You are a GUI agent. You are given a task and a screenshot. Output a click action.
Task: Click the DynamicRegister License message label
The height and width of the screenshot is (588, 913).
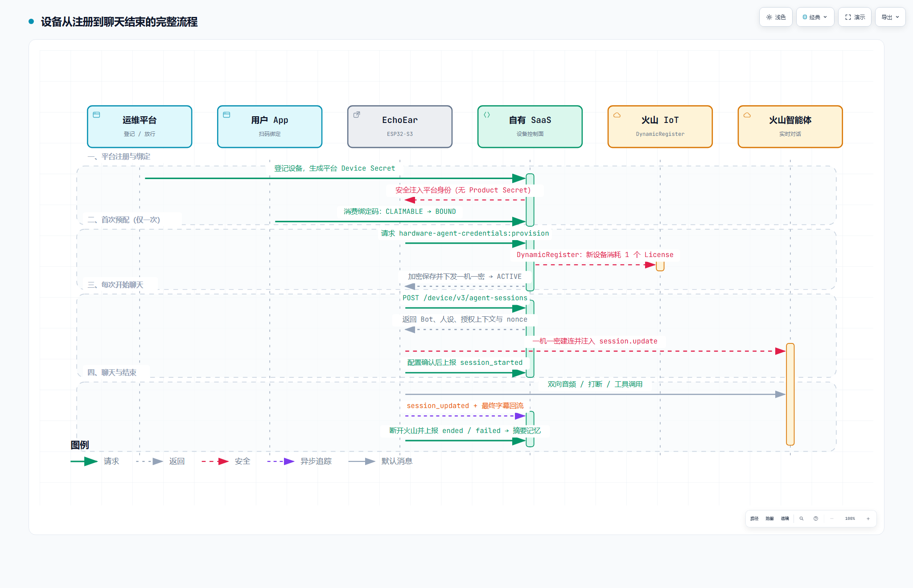click(x=595, y=255)
